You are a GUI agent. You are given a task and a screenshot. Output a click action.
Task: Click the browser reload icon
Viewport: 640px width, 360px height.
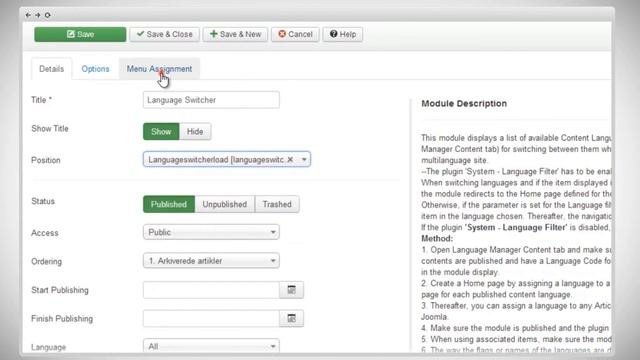48,15
